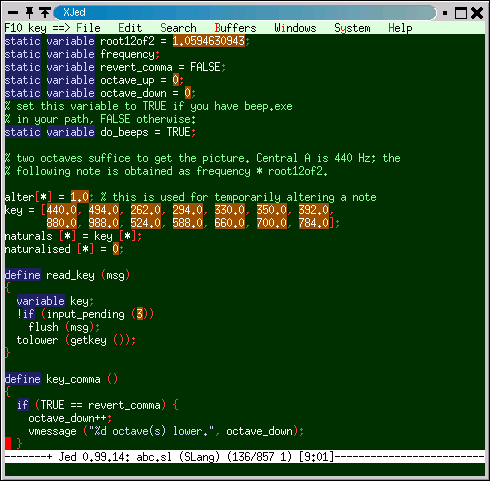Maximize window with square icon

pos(461,13)
